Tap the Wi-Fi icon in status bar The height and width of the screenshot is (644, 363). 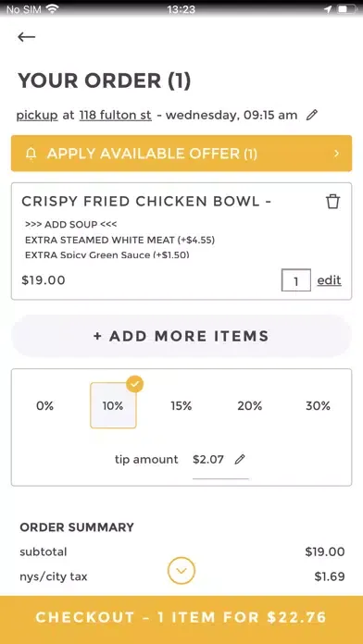[x=52, y=8]
